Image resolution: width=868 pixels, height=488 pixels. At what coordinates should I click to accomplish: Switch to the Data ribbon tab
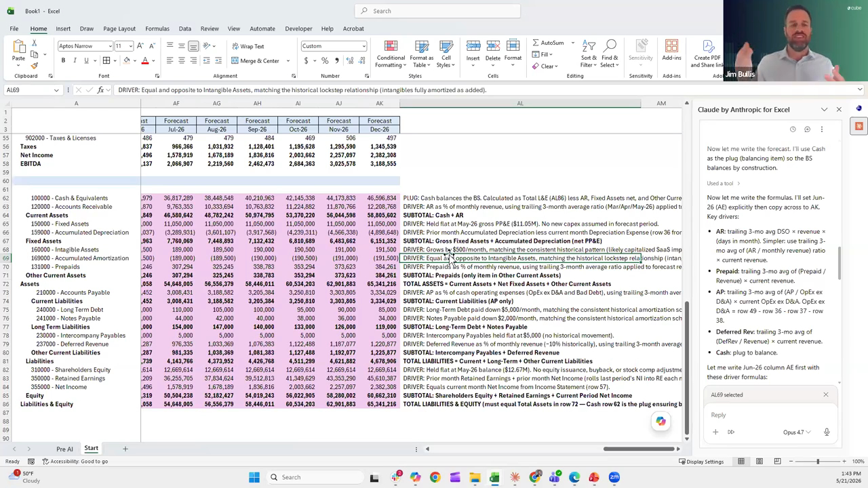pos(184,28)
